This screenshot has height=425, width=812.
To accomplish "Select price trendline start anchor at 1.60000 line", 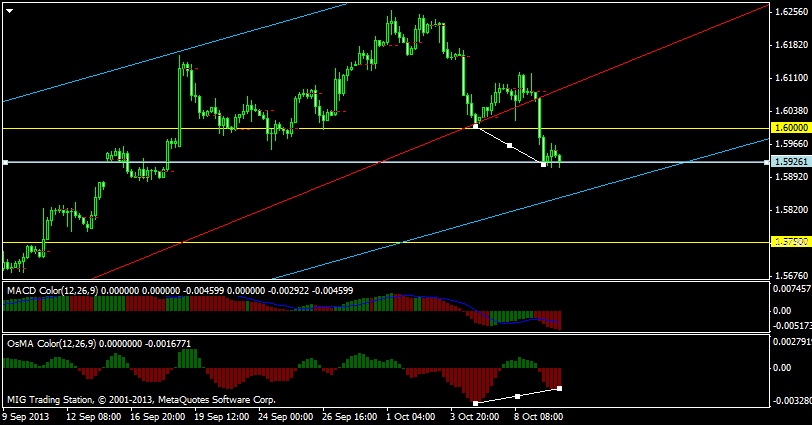I will pyautogui.click(x=475, y=126).
